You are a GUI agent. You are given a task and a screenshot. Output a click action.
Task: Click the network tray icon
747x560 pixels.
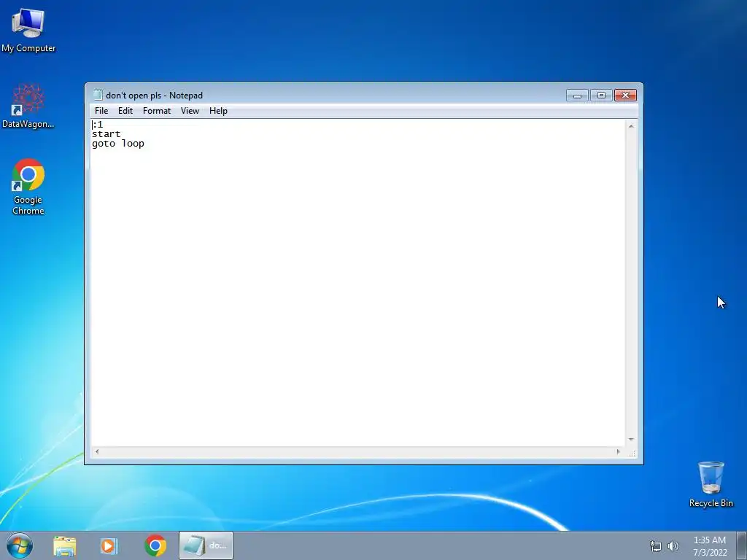[656, 546]
